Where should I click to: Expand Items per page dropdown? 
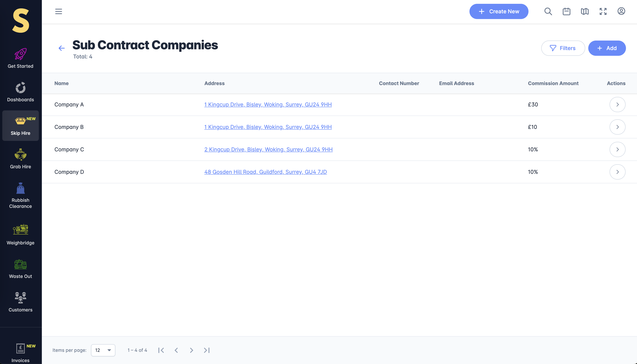(x=103, y=350)
